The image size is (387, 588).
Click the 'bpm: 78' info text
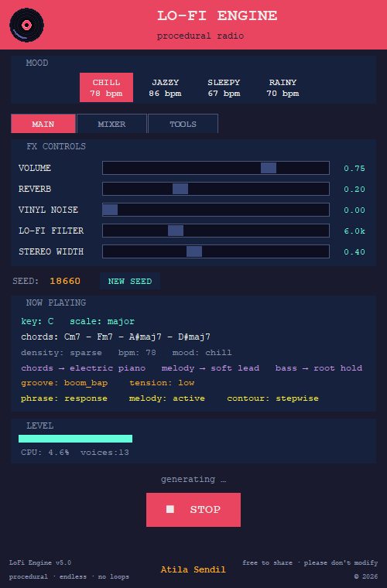137,353
